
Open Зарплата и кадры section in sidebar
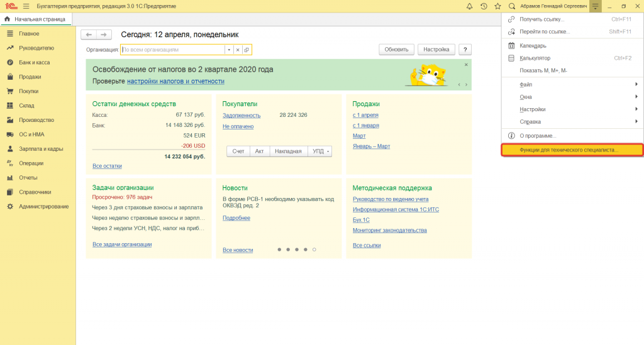point(40,149)
